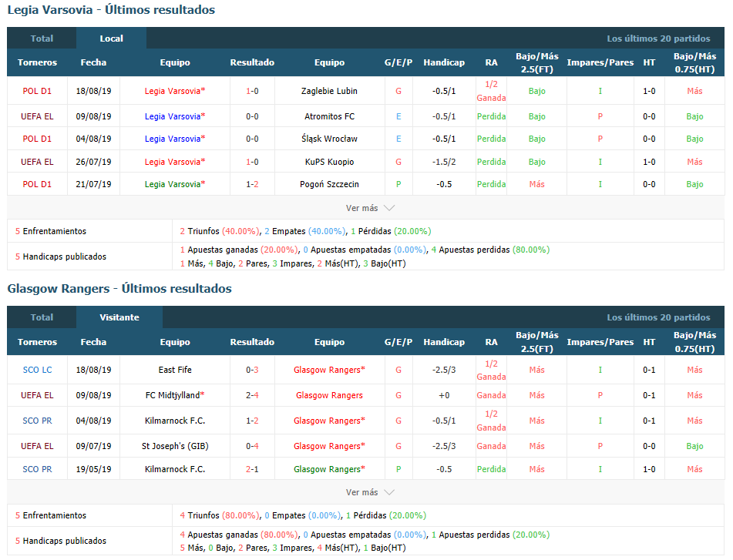Select '2 Triunfos (40.00%)' in the Legia summary
The height and width of the screenshot is (560, 733).
tap(220, 231)
